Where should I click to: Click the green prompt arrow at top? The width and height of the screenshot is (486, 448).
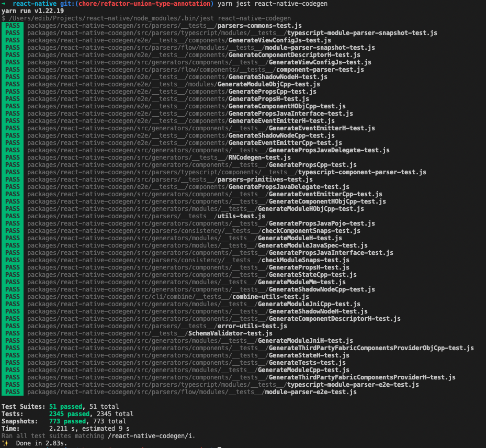tap(4, 4)
